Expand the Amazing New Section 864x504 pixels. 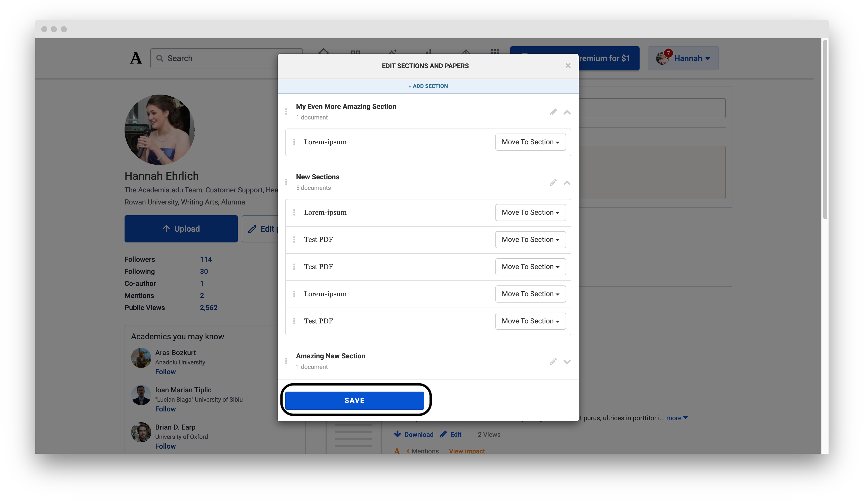point(567,362)
